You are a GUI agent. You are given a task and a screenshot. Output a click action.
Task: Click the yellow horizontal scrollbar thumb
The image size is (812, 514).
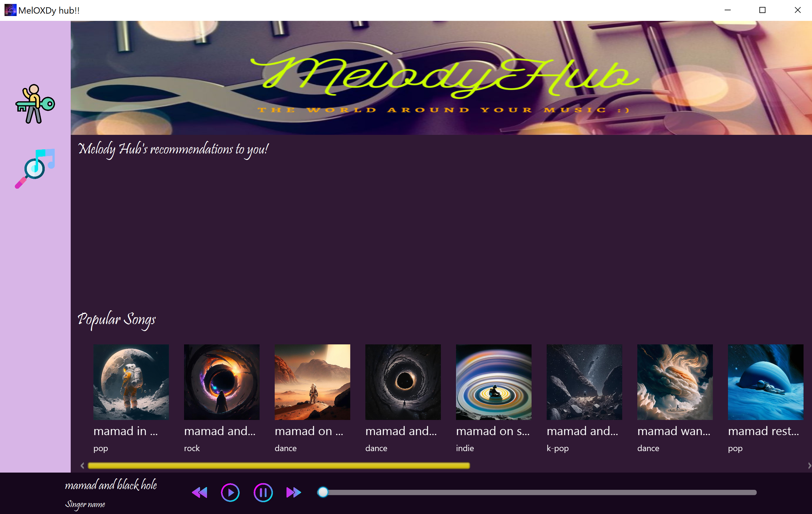click(x=278, y=466)
